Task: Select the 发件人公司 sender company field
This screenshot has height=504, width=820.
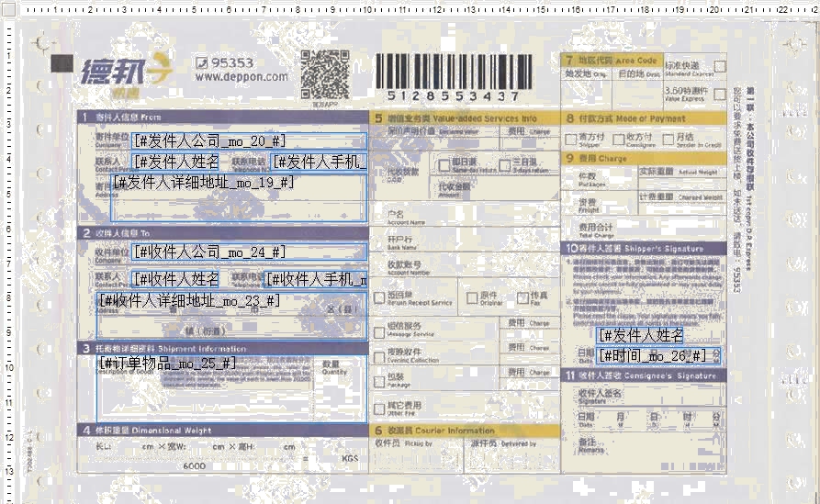Action: 249,140
